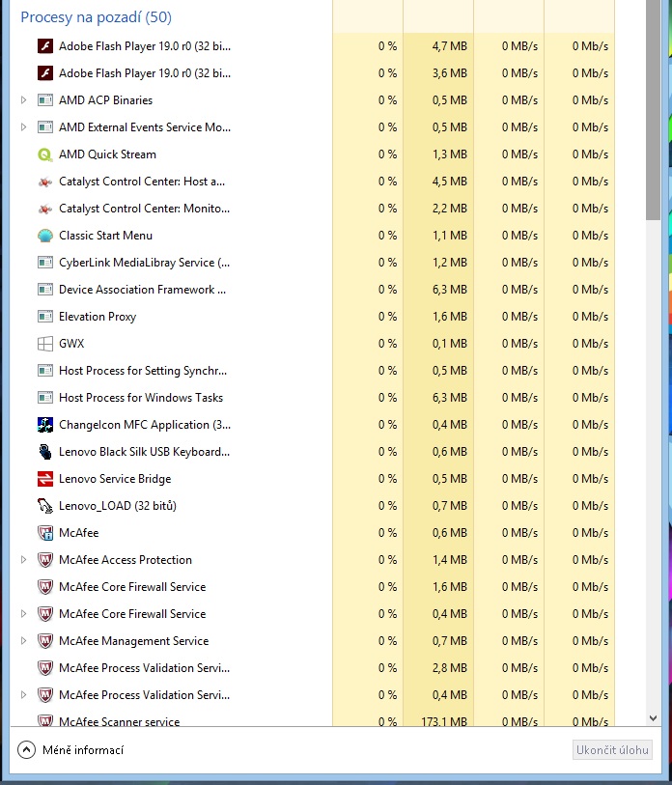Click the CyberLink MediaLibray Service icon
Screen dimensions: 672x785
(45, 263)
